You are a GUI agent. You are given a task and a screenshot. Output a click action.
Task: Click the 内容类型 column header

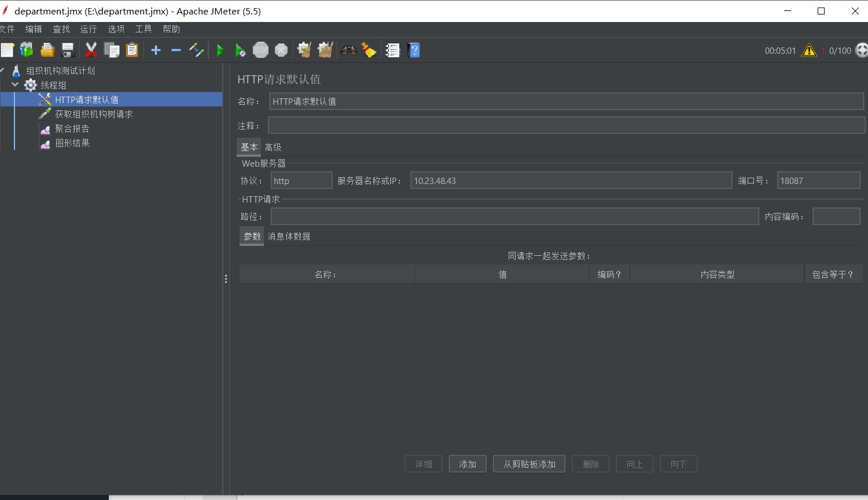click(x=718, y=274)
